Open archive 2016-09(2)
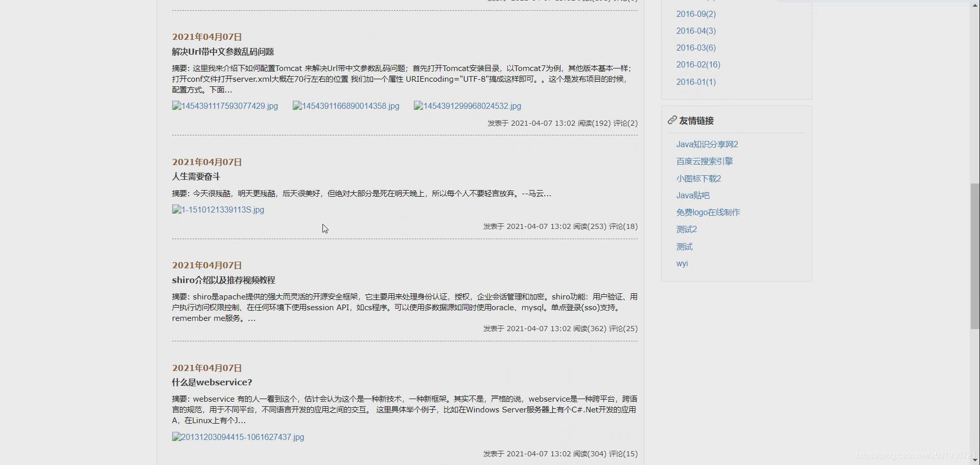 pos(695,14)
